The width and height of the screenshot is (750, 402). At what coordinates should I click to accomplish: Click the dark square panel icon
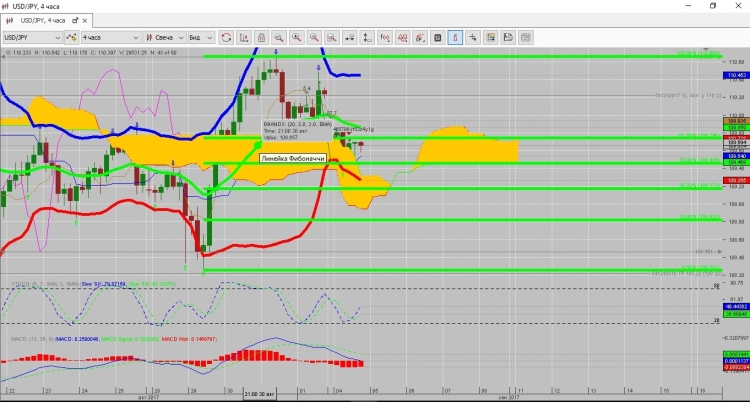[x=437, y=37]
